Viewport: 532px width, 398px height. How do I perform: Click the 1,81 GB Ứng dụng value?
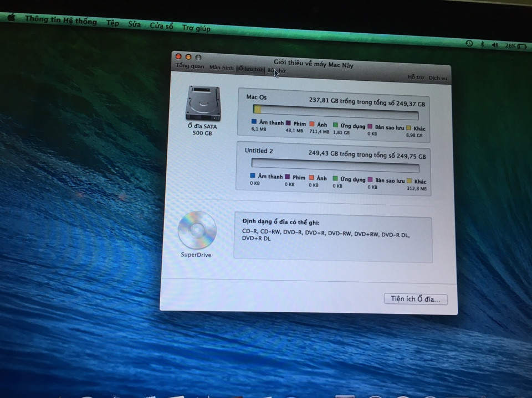[341, 132]
